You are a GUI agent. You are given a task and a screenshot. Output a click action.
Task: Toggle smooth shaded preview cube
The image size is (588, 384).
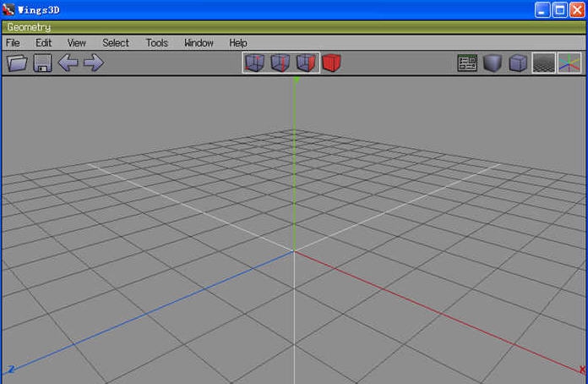click(x=493, y=63)
